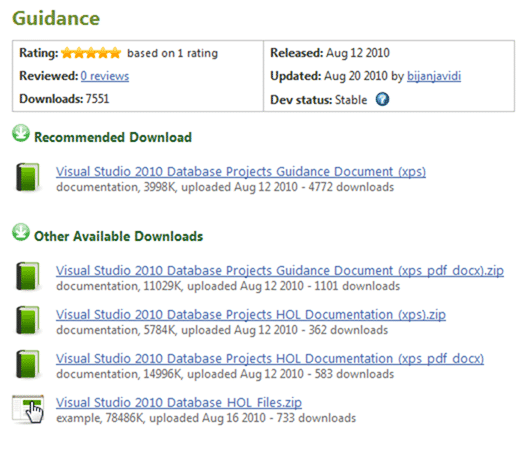Click the Other Available Downloads heading text
The width and height of the screenshot is (519, 449).
[x=119, y=236]
